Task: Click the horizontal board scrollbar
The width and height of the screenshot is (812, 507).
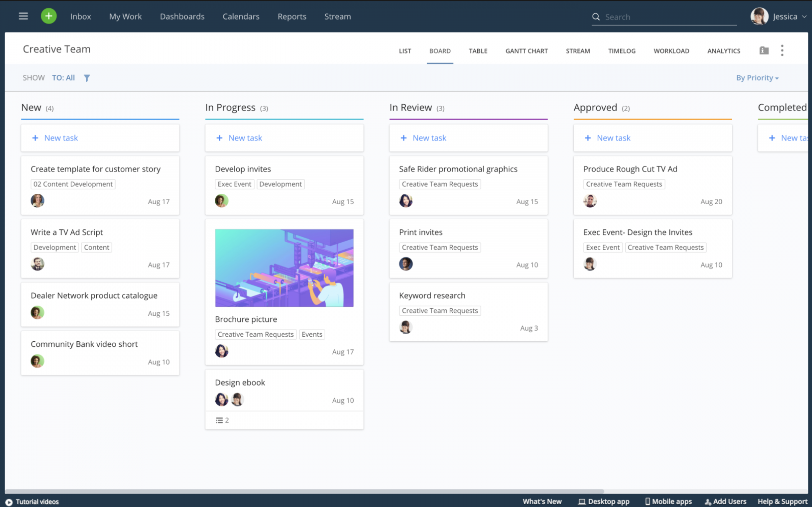Action: click(x=304, y=491)
